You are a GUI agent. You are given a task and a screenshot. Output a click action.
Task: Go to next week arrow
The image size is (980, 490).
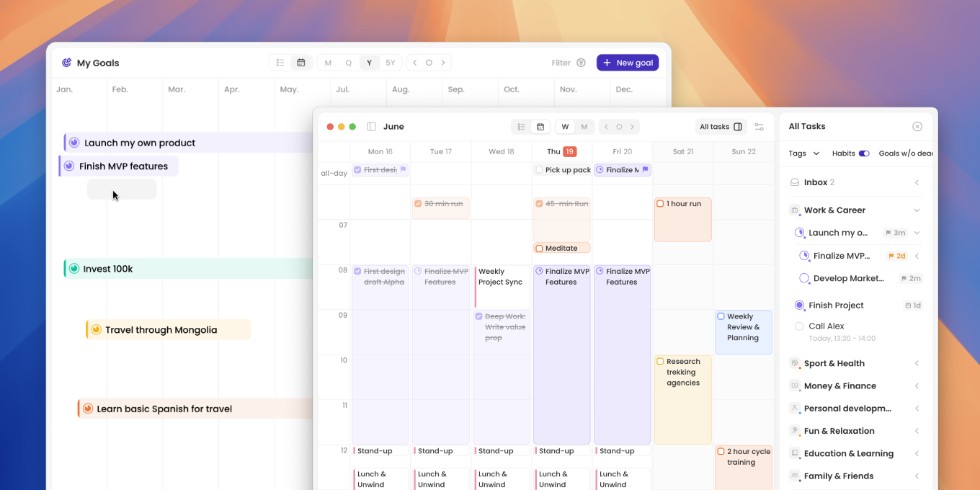click(632, 127)
